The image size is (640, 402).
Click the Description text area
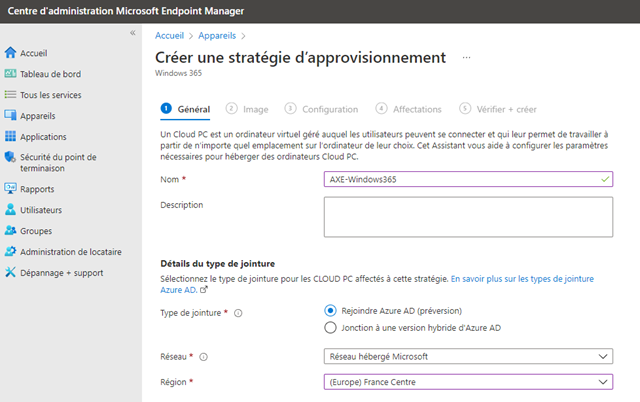(x=468, y=216)
